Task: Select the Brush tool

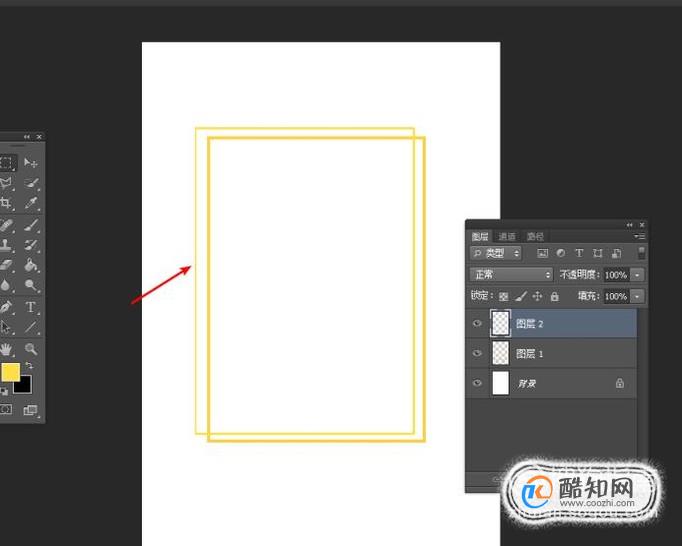Action: (x=31, y=225)
